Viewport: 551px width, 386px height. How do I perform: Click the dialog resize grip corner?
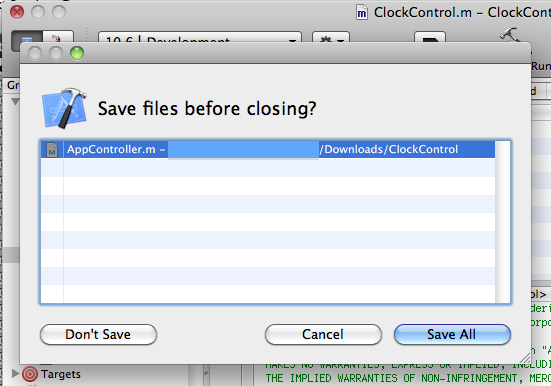coord(525,358)
